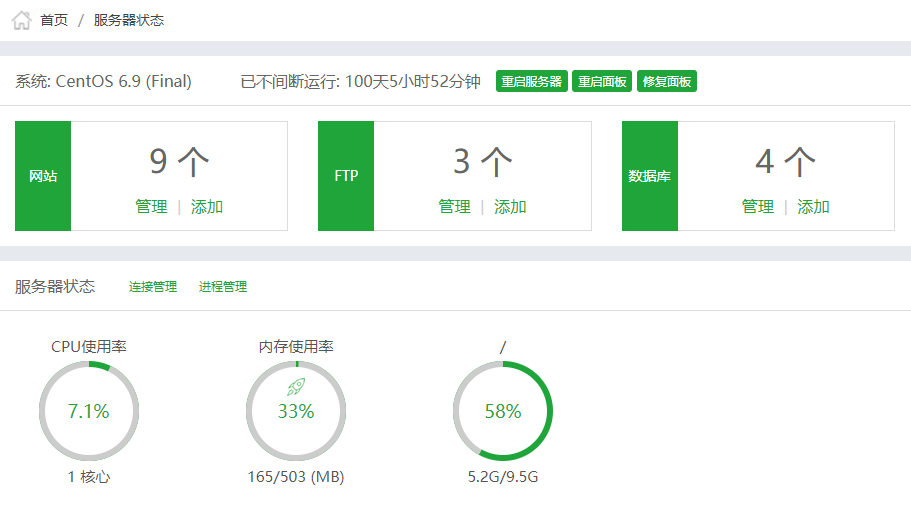This screenshot has height=506, width=911.
Task: Open 首页 breadcrumb link
Action: click(x=54, y=20)
